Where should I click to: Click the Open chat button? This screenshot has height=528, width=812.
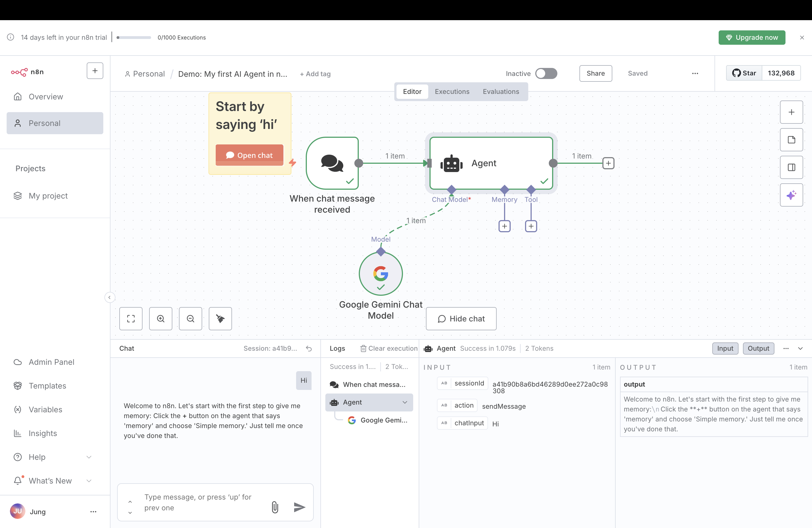click(x=249, y=155)
